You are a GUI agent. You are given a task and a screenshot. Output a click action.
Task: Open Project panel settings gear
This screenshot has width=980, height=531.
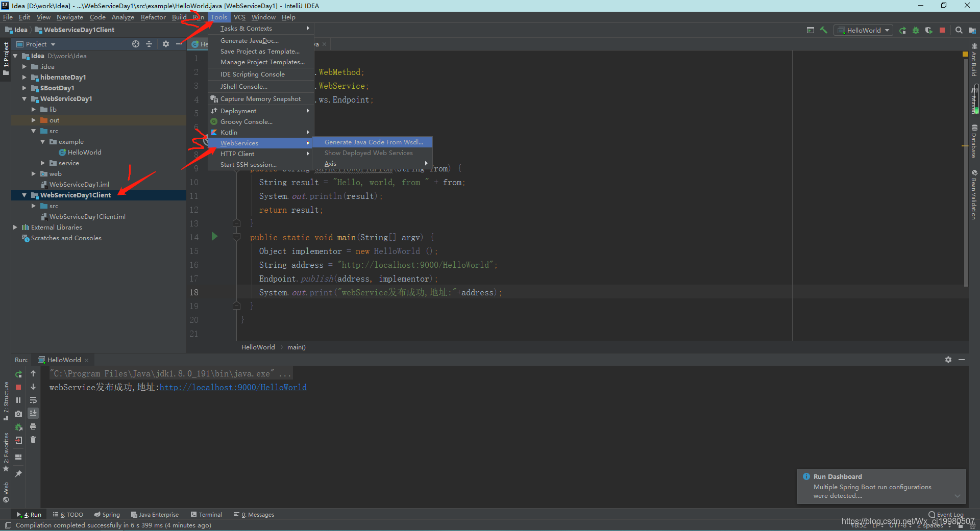166,44
